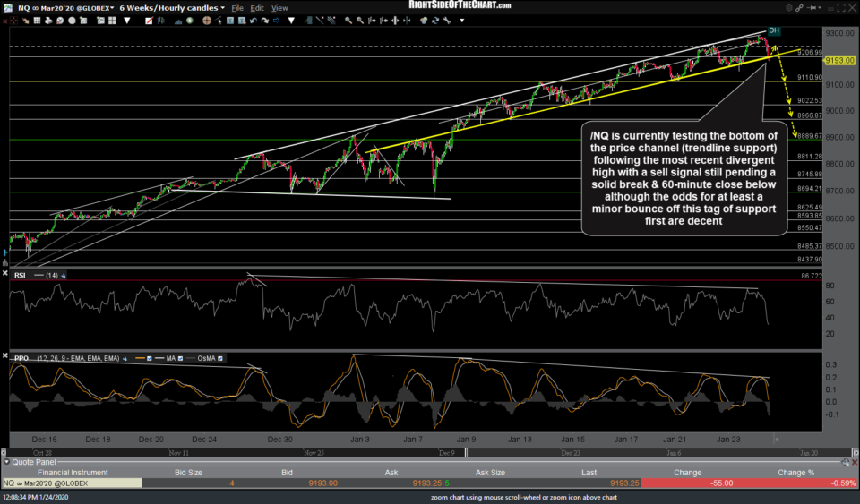The width and height of the screenshot is (860, 504).
Task: Click the Financial Instrument column header
Action: coord(73,473)
